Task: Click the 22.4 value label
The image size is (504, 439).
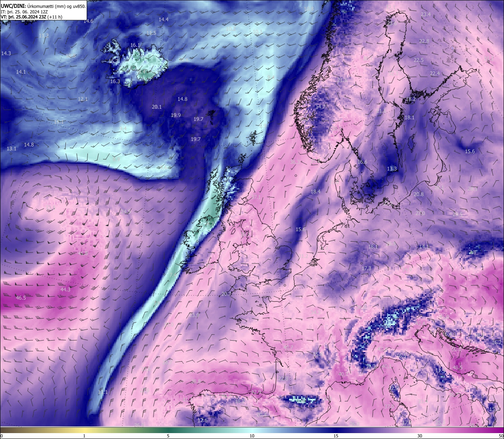Action: pos(434,74)
